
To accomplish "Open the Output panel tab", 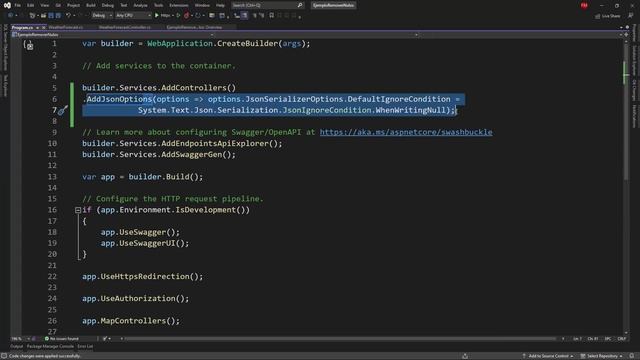I will tap(17, 347).
